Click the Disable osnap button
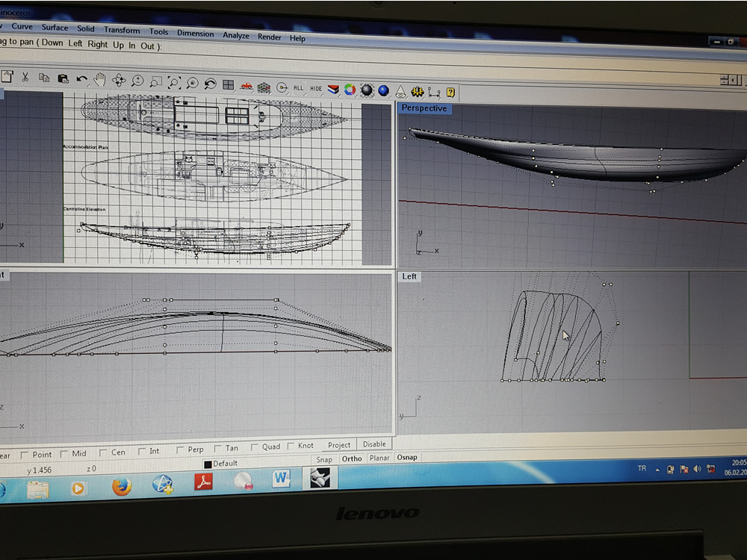The image size is (747, 560). coord(374,444)
